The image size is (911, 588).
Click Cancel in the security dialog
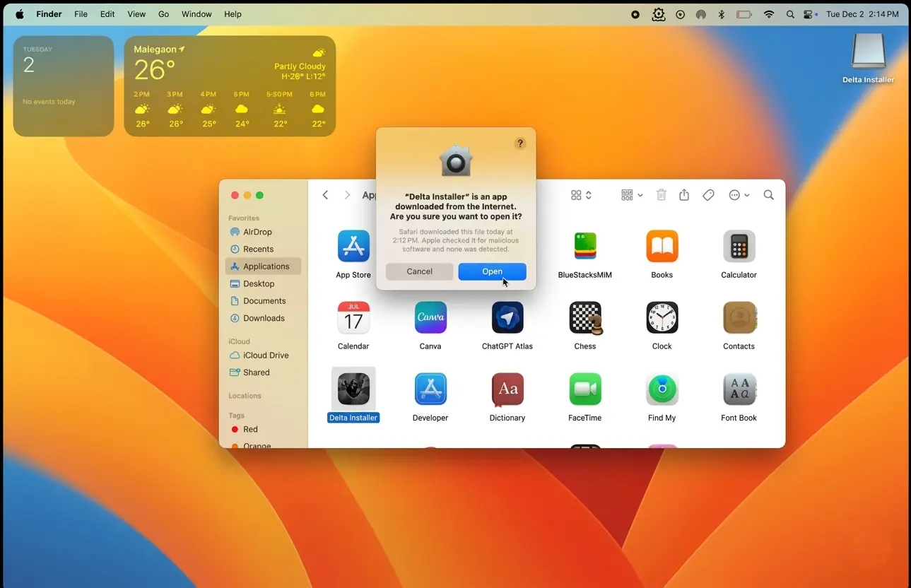[419, 271]
